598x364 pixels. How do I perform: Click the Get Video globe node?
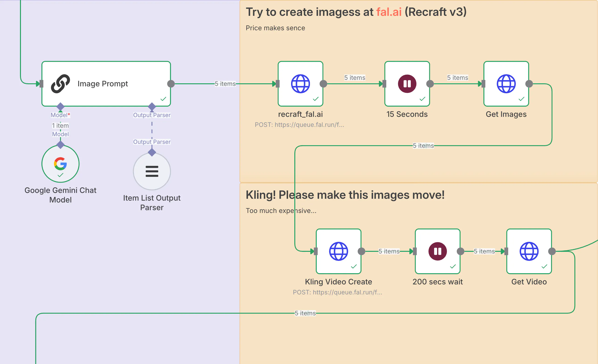(x=529, y=251)
